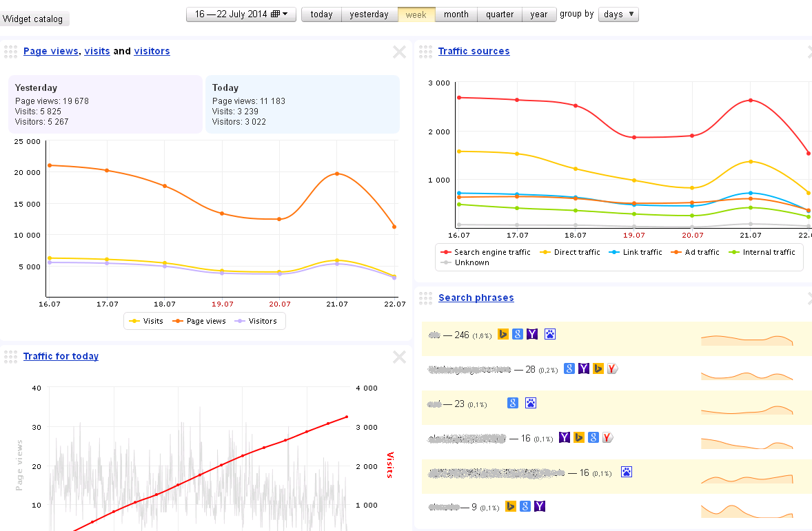Open the Traffic sources report link

coord(474,51)
